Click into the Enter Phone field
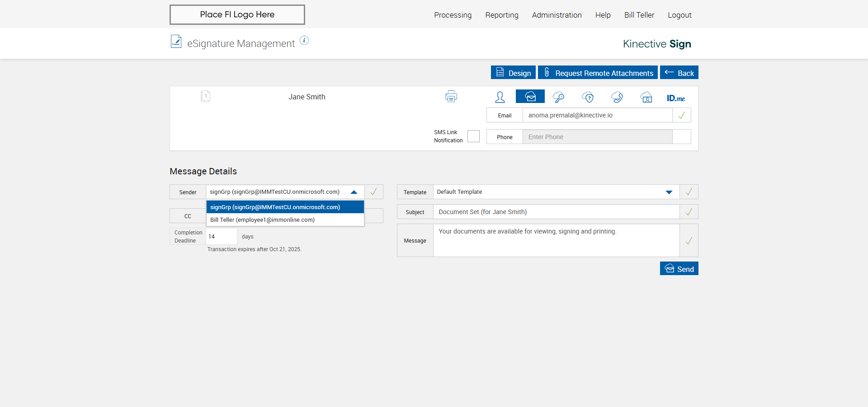Viewport: 868px width, 407px height. 597,137
